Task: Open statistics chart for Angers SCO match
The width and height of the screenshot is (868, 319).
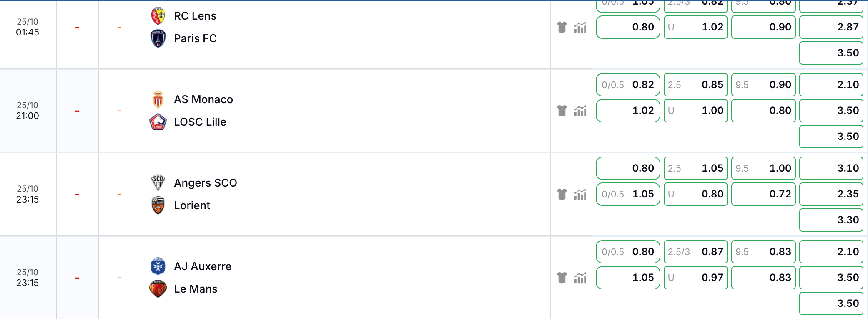Action: [580, 194]
